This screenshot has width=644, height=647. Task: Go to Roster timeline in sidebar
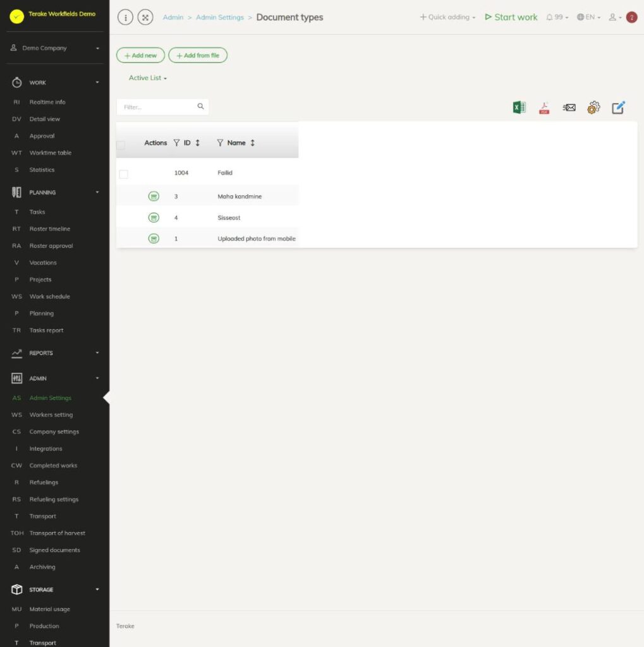pyautogui.click(x=50, y=229)
